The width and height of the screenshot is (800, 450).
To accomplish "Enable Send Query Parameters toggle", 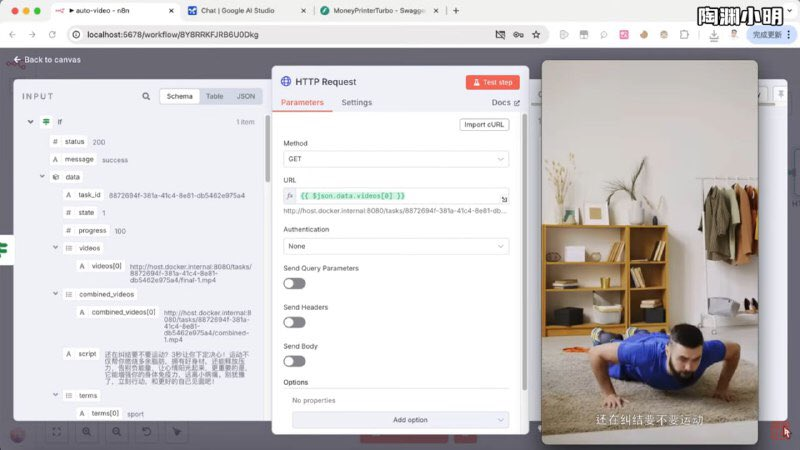I will coord(294,284).
